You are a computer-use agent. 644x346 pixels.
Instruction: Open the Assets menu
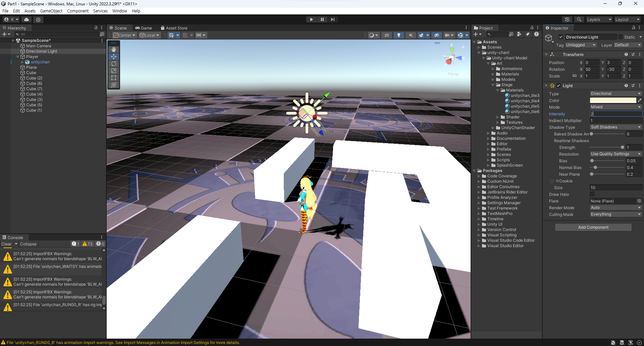30,11
